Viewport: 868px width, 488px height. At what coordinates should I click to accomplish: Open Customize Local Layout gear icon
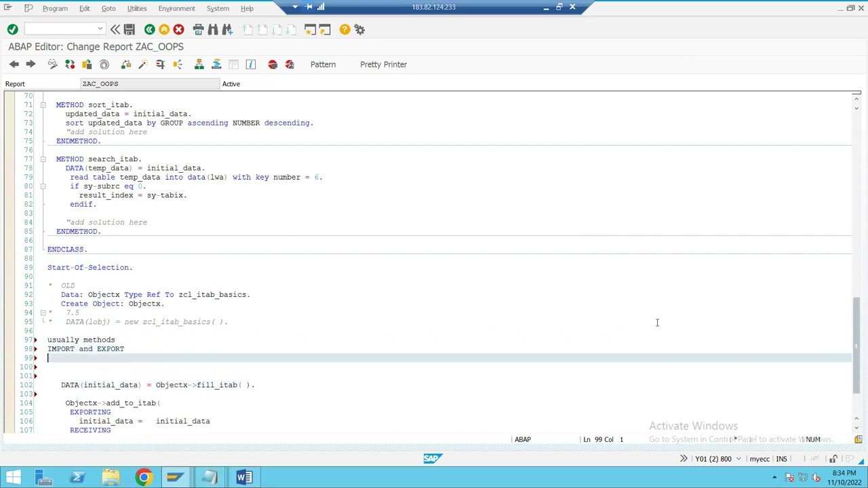[x=359, y=29]
